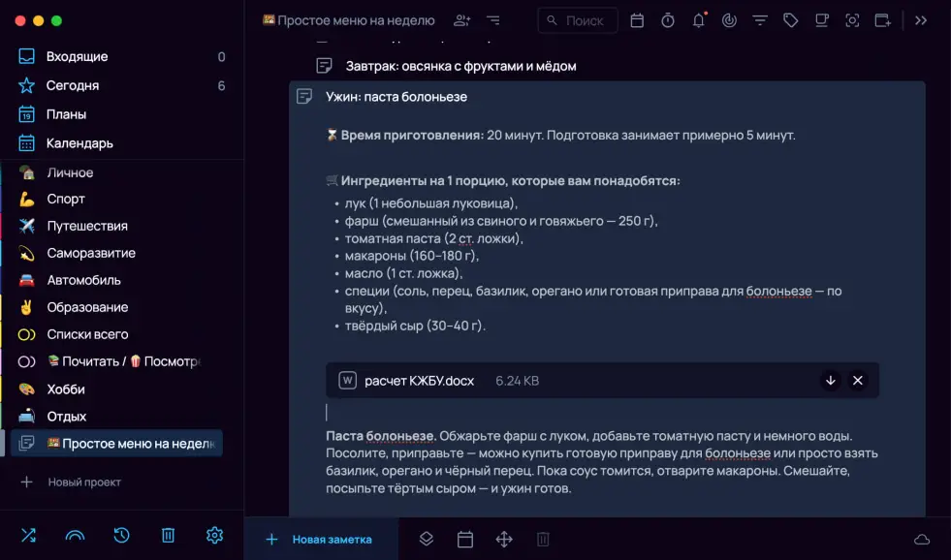Select the Календарь sidebar item
951x560 pixels.
(x=79, y=143)
